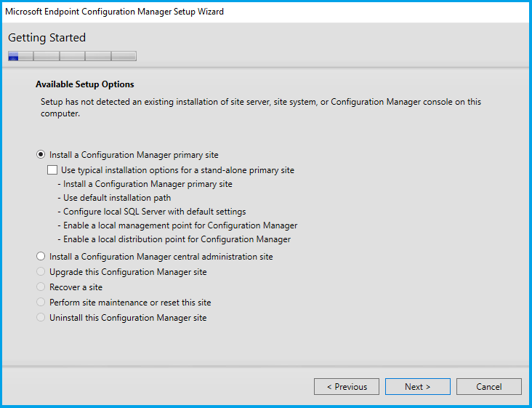
Task: Select Perform site maintenance or reset
Action: pos(41,303)
